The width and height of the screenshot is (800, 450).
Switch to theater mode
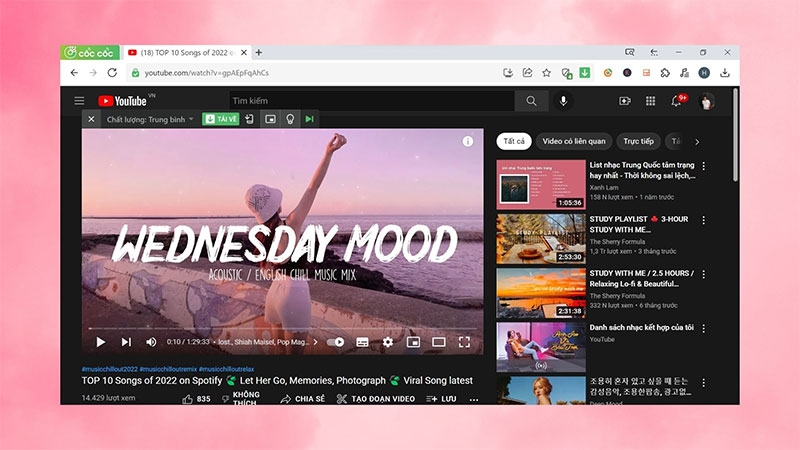(439, 342)
